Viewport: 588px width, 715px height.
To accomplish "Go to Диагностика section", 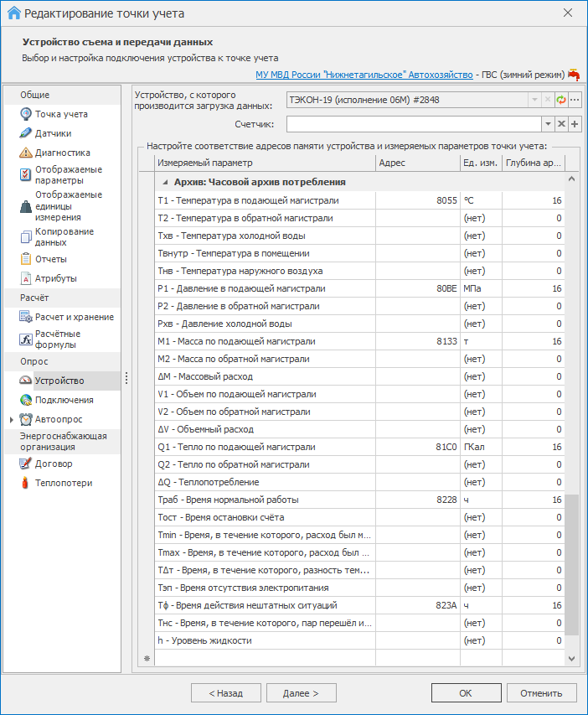I will coord(63,153).
